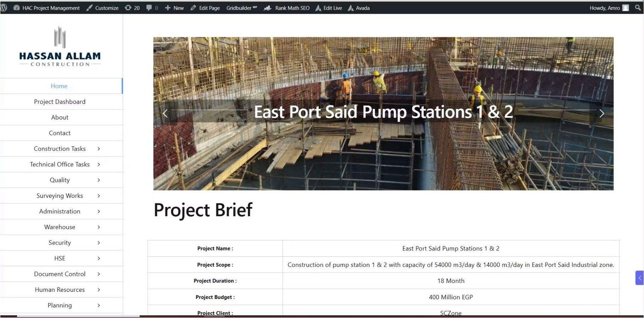Open the admin bar search magnifier

638,8
